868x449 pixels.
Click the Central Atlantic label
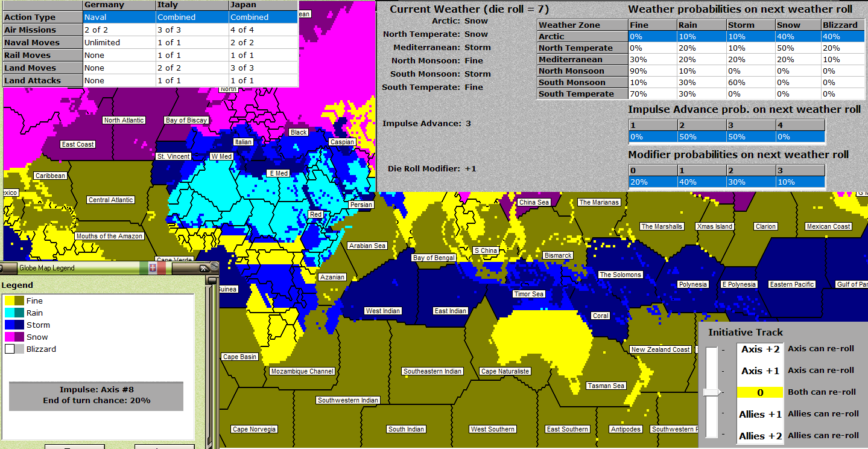[111, 200]
